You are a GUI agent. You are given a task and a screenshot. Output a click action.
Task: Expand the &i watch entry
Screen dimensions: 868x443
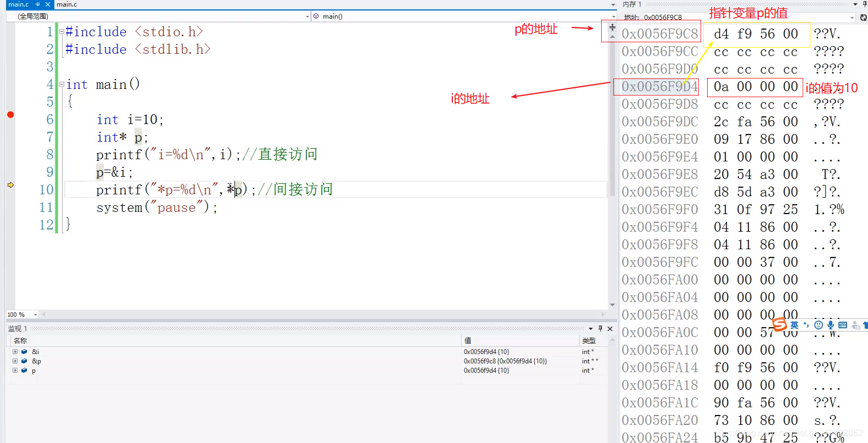(15, 352)
